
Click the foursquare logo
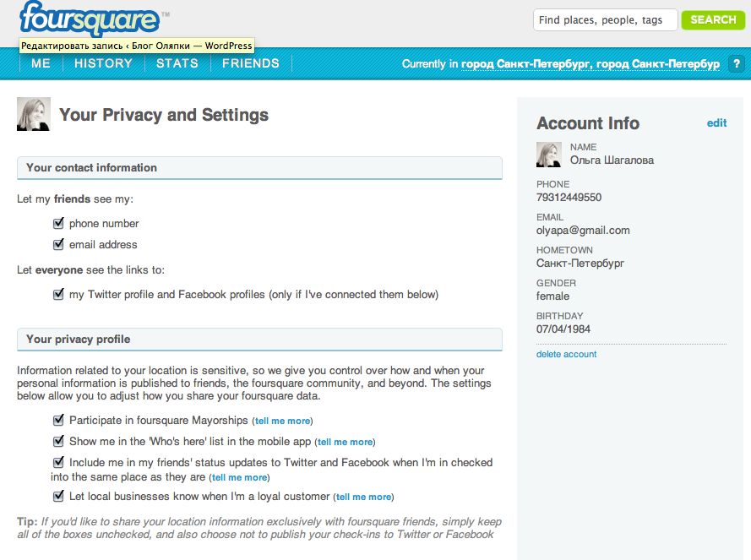pyautogui.click(x=90, y=19)
